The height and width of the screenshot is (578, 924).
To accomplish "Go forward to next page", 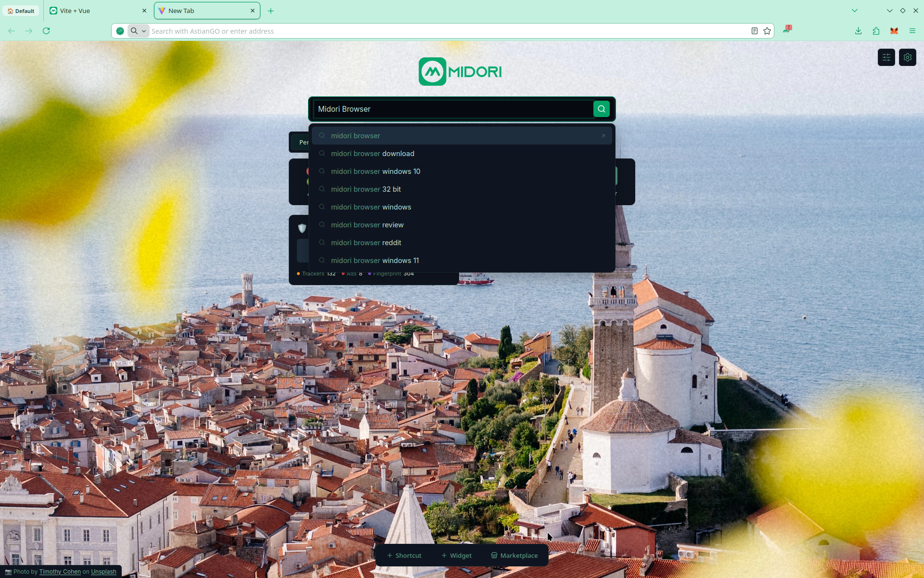I will [x=29, y=31].
